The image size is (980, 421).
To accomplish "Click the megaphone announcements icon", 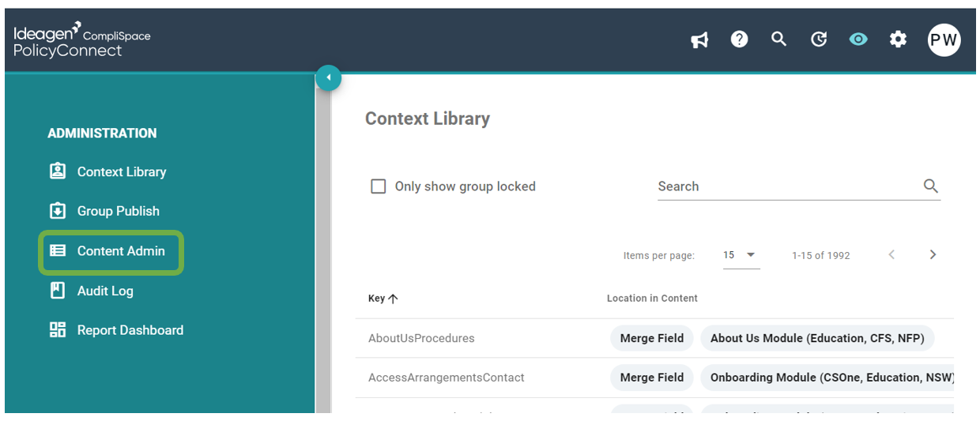I will click(699, 39).
